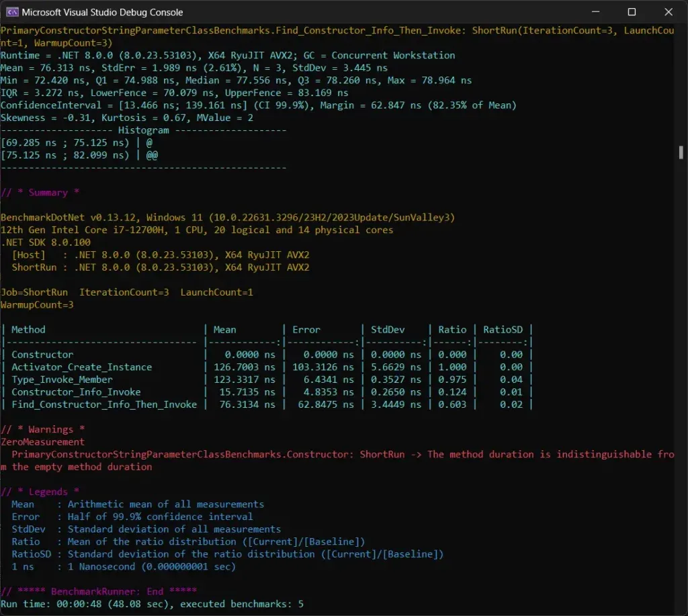Click the '12th Gen Intel Core i7-12700H' line

pos(197,230)
